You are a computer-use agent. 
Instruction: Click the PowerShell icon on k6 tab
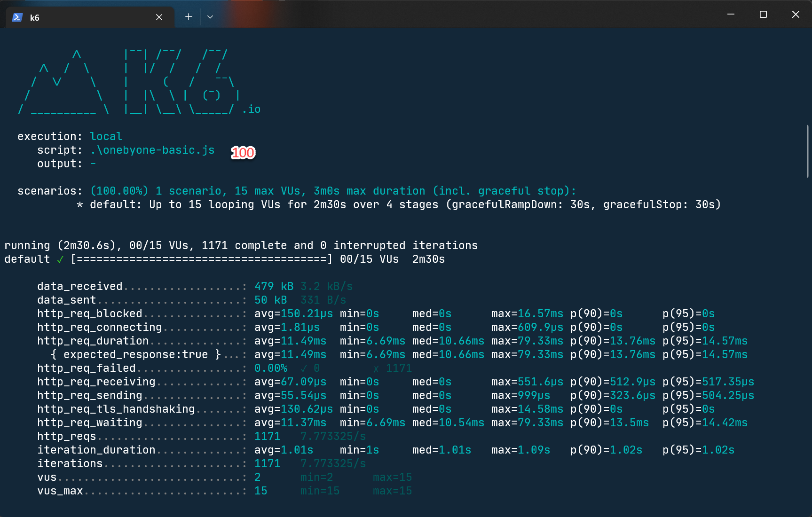pyautogui.click(x=17, y=17)
